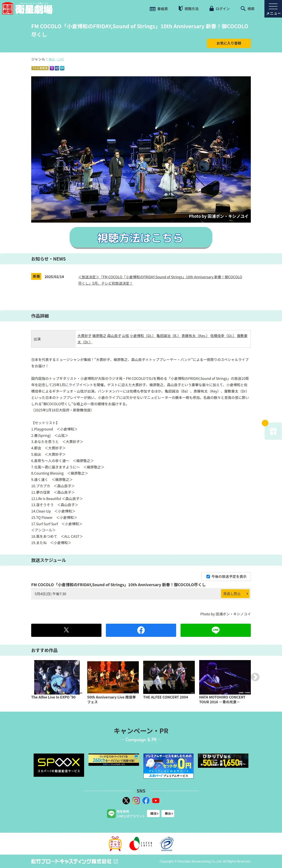Open the INTER LOCAL logo
This screenshot has height=868, width=282.
pyautogui.click(x=141, y=844)
